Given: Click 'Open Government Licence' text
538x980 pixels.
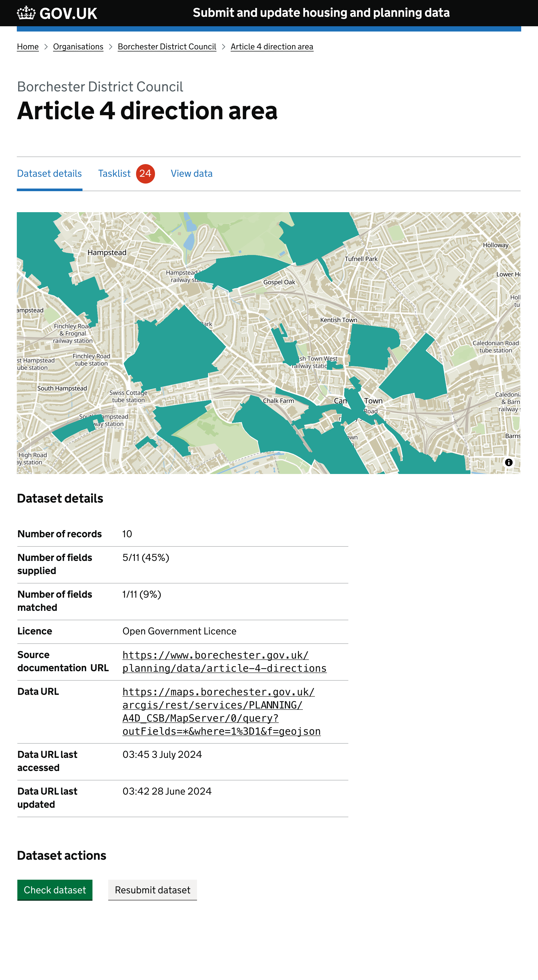Looking at the screenshot, I should coord(179,631).
